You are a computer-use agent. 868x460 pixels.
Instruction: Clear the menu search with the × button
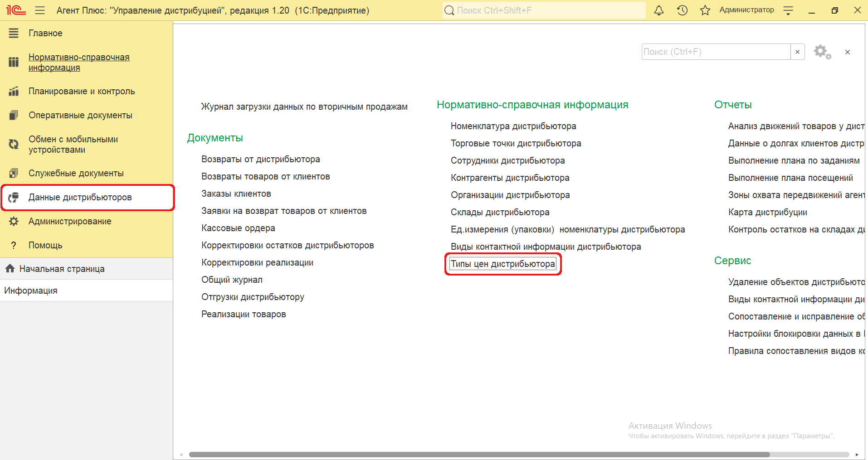tap(798, 52)
